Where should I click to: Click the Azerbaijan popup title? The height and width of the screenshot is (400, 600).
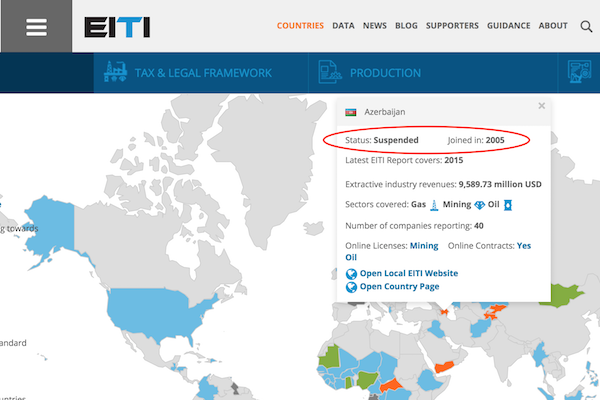click(x=385, y=112)
